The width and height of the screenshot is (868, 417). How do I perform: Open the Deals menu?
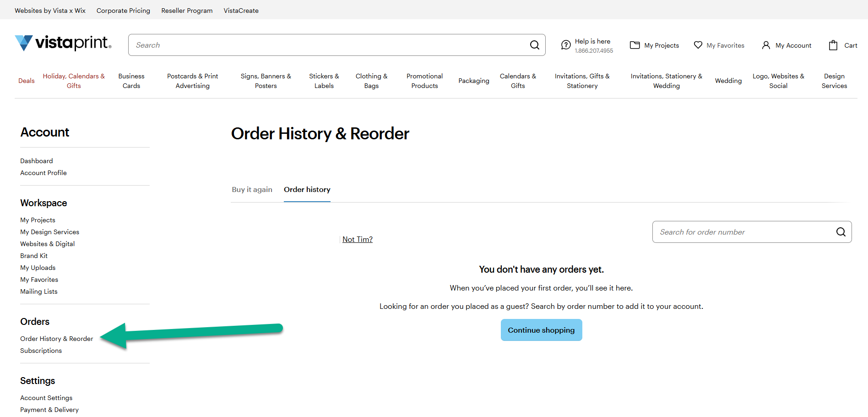pos(27,81)
